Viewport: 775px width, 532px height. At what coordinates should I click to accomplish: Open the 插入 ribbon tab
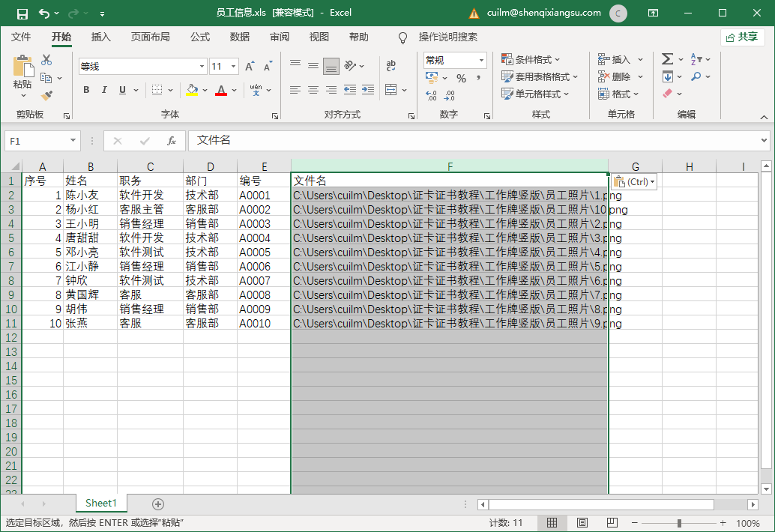tap(100, 37)
